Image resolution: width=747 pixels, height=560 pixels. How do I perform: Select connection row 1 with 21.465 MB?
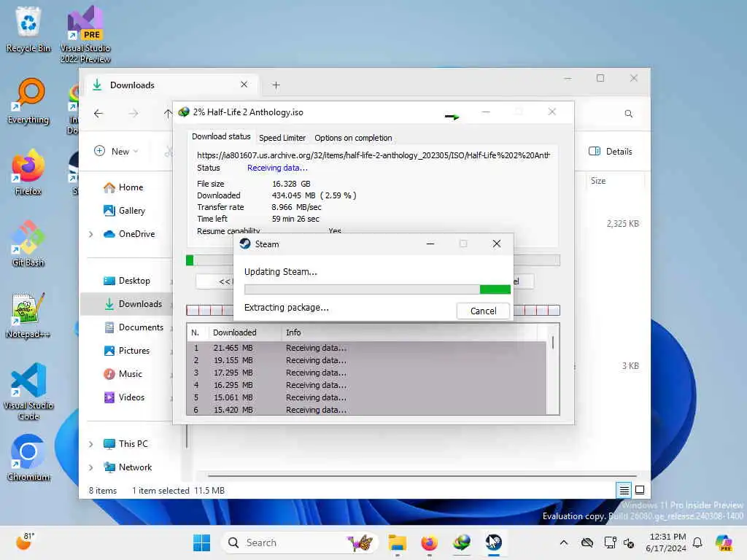pyautogui.click(x=367, y=348)
